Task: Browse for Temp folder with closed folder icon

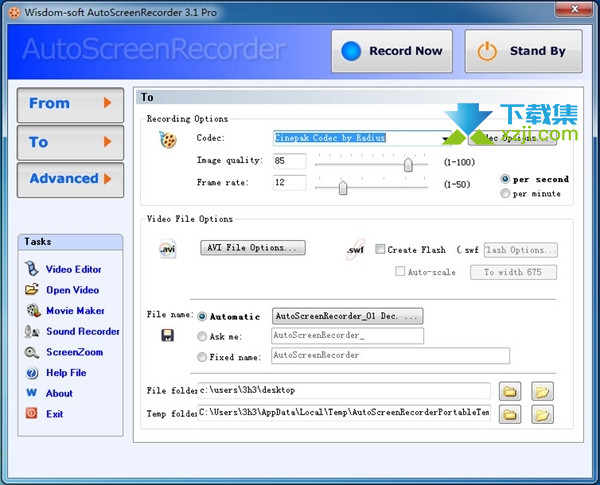Action: click(510, 414)
